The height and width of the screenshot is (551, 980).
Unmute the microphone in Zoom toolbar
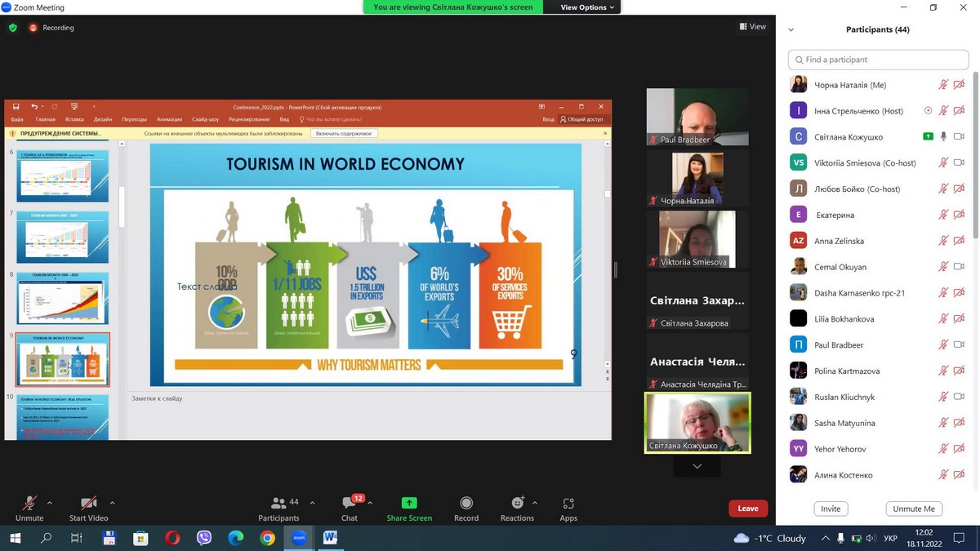(29, 504)
